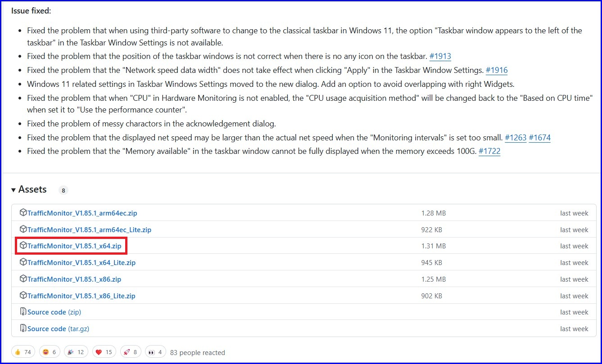Click the 902 KB file size
Screen dimensions: 602x364
tap(432, 296)
